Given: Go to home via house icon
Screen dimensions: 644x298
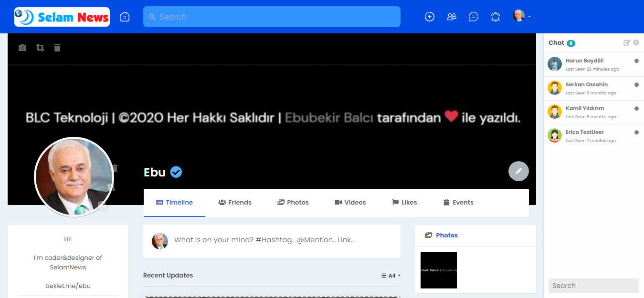Looking at the screenshot, I should point(125,17).
